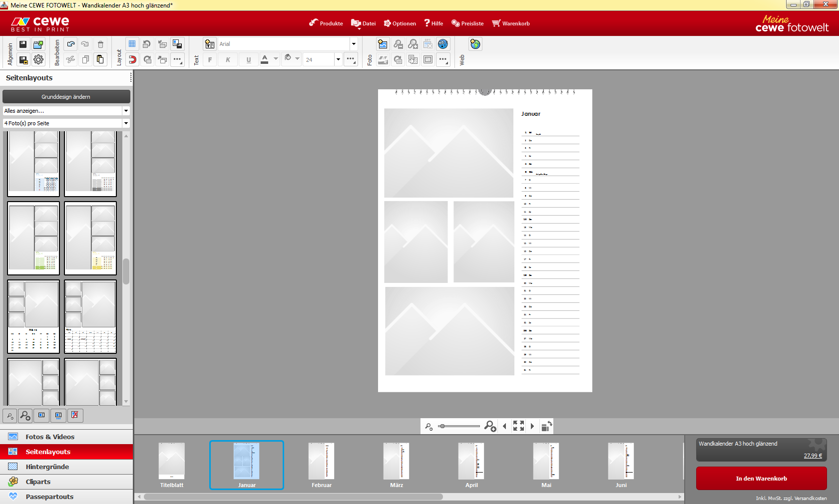Click the 'Grunddesign ändern' button
Image resolution: width=839 pixels, height=504 pixels.
pyautogui.click(x=66, y=97)
